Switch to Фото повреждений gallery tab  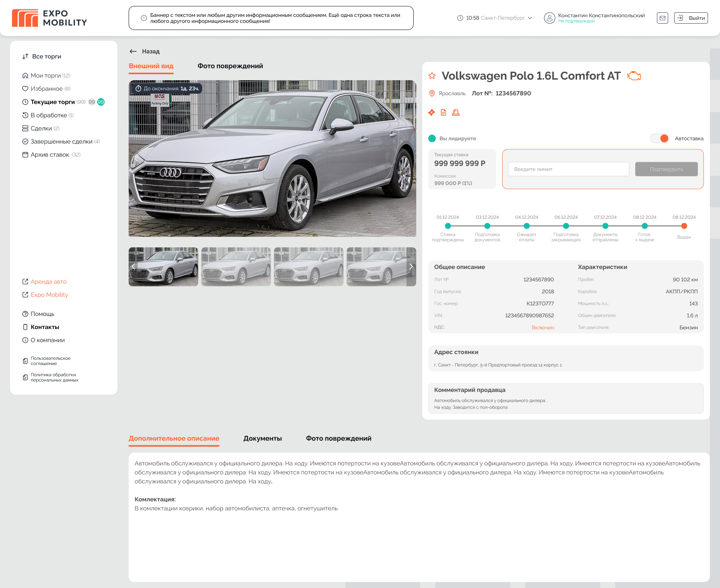(x=230, y=66)
